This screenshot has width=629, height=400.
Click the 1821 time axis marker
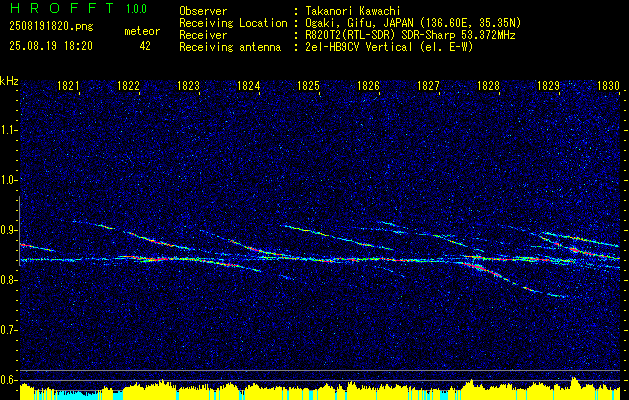coord(68,85)
